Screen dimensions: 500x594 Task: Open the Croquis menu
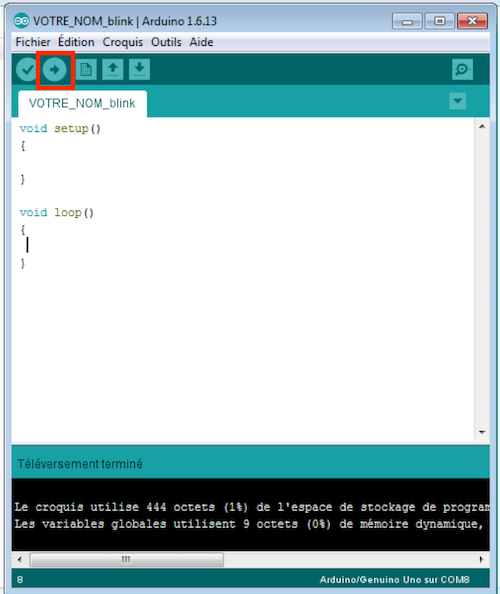pos(123,42)
